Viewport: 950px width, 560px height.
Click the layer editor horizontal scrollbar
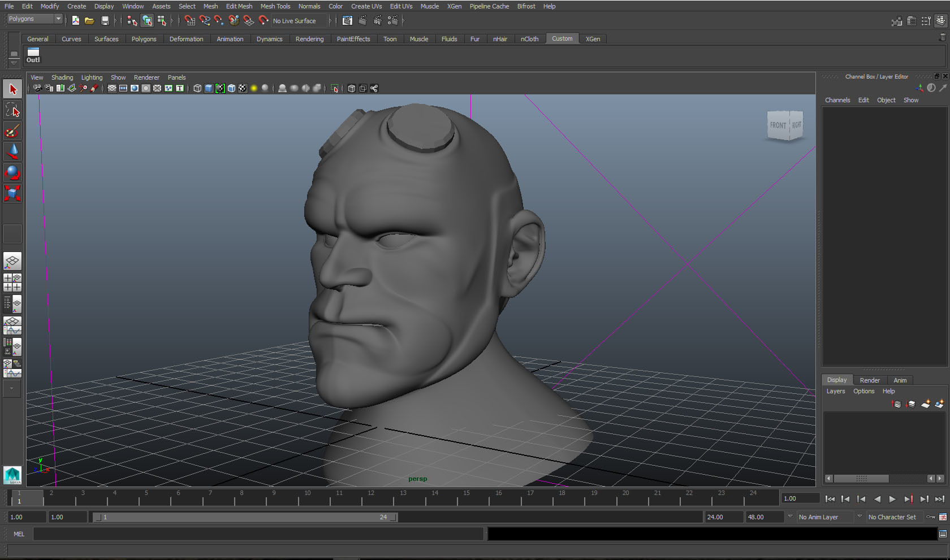[x=861, y=479]
